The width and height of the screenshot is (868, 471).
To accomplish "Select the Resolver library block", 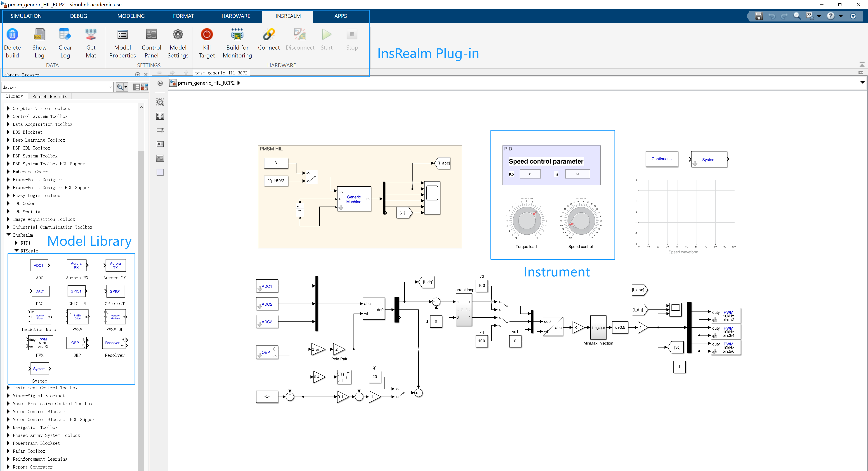I will (x=115, y=343).
